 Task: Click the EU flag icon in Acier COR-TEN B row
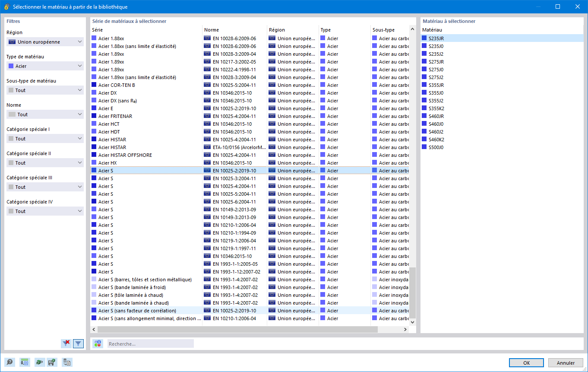[208, 85]
